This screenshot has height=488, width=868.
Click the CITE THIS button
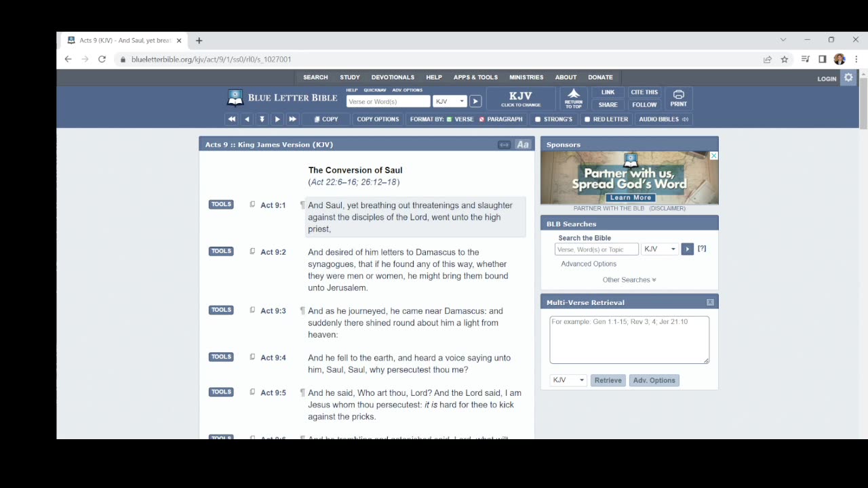[644, 92]
